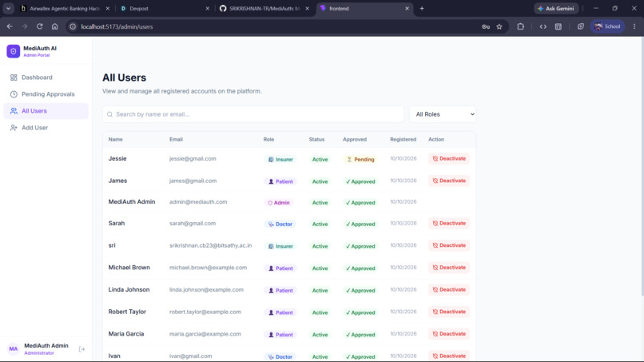644x362 pixels.
Task: Deactivate Sarah's account
Action: pos(449,224)
